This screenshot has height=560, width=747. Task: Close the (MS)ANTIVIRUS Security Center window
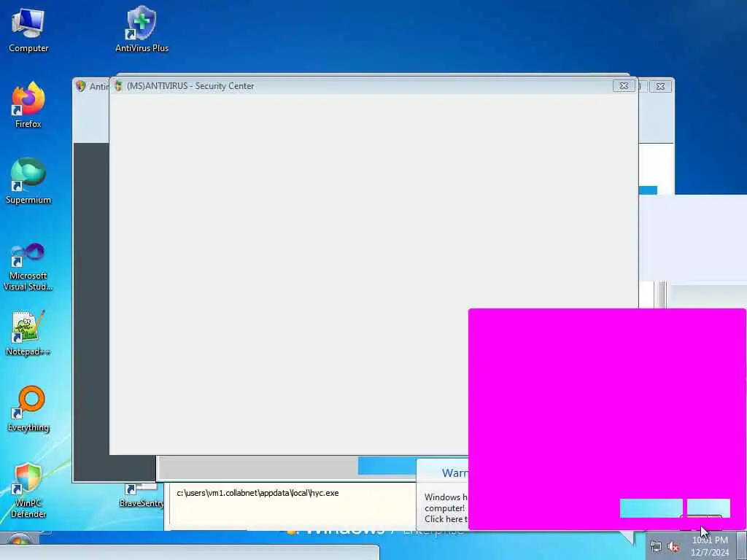click(x=624, y=86)
